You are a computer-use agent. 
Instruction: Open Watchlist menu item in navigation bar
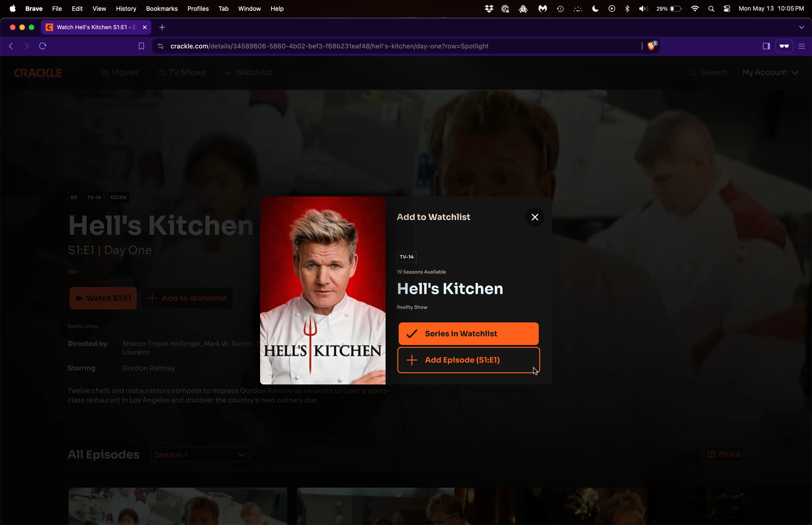tap(248, 72)
